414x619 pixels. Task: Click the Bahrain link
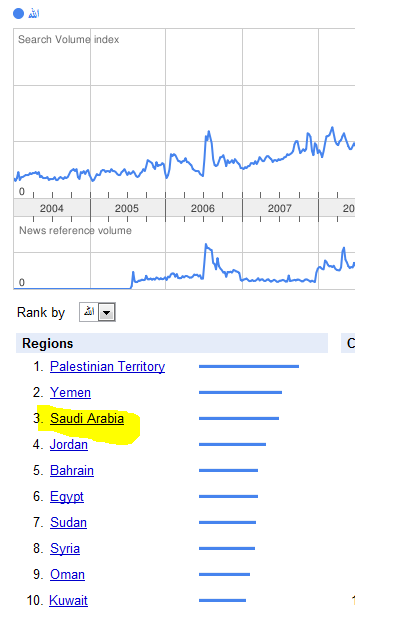pyautogui.click(x=72, y=471)
